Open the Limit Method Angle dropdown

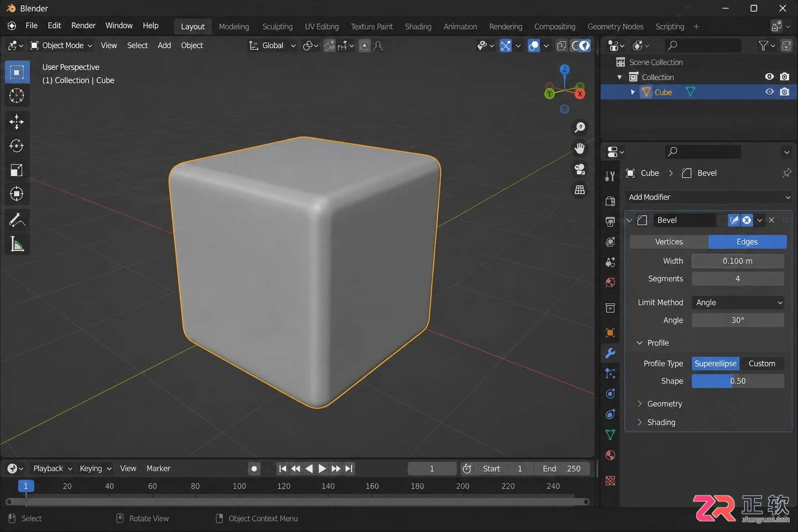click(x=738, y=303)
